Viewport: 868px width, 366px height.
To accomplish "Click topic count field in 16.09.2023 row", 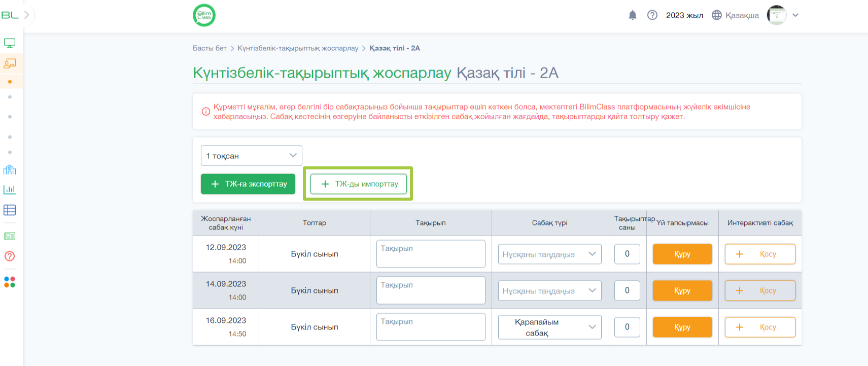I will coord(627,327).
